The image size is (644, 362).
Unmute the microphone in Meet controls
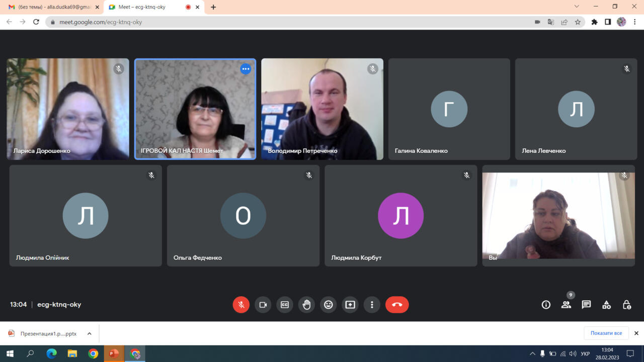[241, 305]
